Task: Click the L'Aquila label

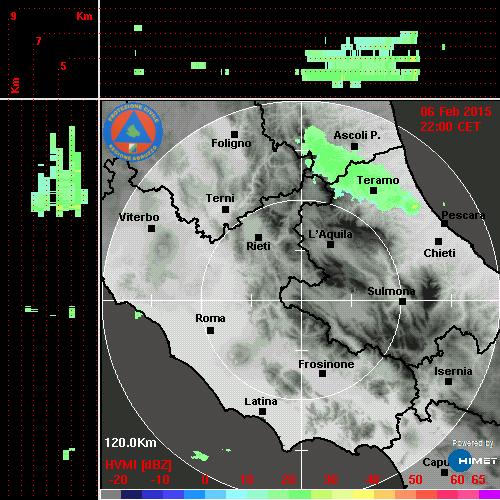Action: (x=330, y=234)
